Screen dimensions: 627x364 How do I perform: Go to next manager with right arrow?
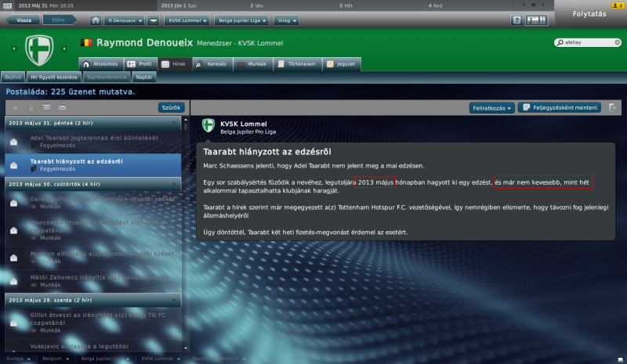(x=64, y=49)
